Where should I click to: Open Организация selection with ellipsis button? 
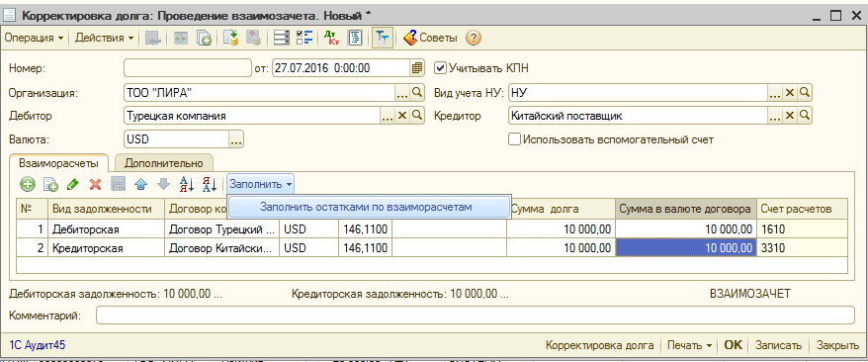[x=402, y=92]
